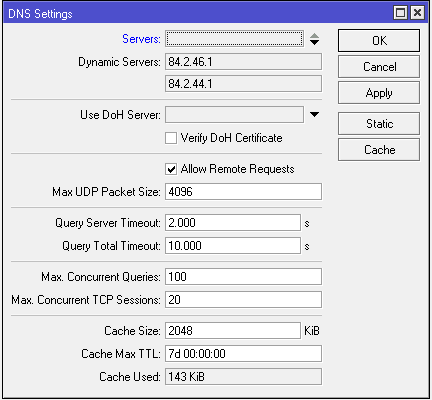Click the Servers add arrow (down)
Screen dimensions: 432x400
tap(314, 42)
